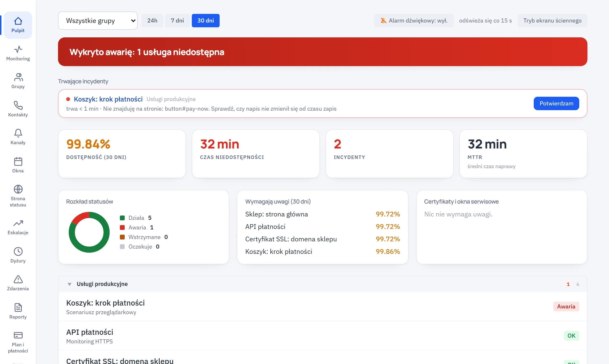Click the red incident status dot
The width and height of the screenshot is (609, 364).
click(68, 99)
